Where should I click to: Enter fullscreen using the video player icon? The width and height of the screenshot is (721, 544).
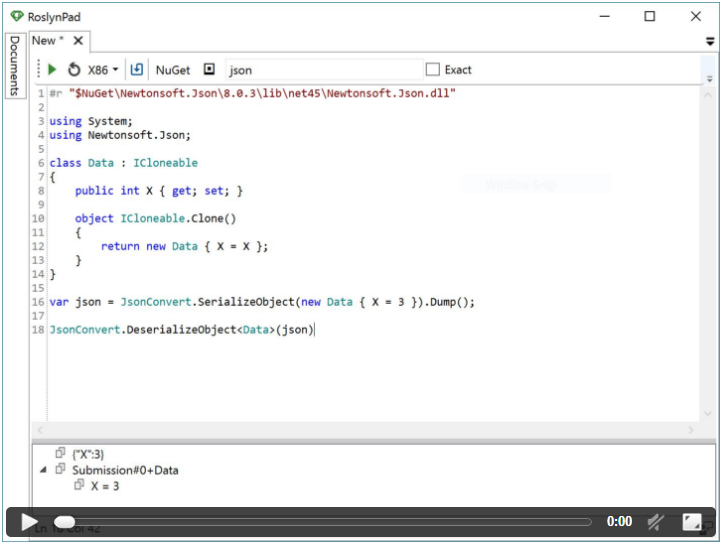point(692,521)
